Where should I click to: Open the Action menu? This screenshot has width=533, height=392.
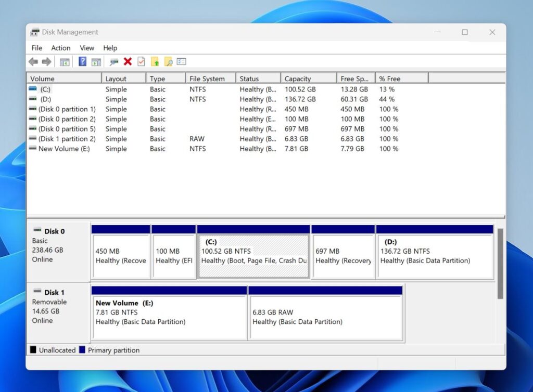pyautogui.click(x=60, y=48)
